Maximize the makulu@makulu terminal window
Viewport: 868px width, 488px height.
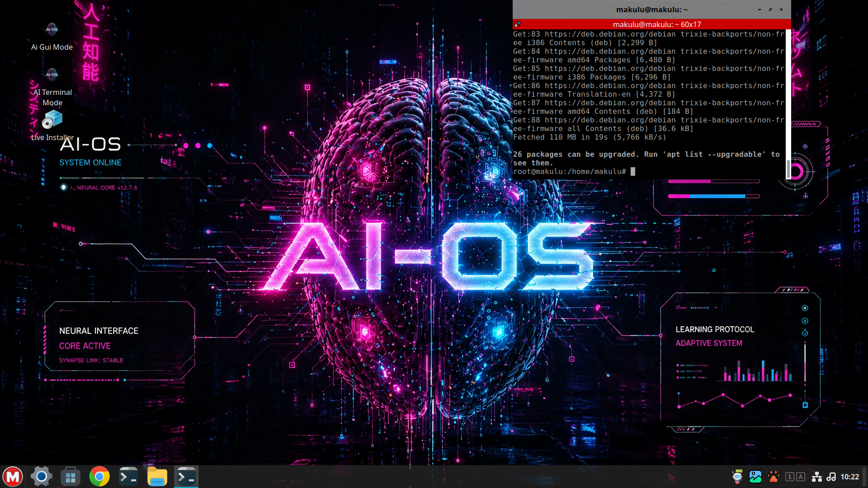[770, 9]
